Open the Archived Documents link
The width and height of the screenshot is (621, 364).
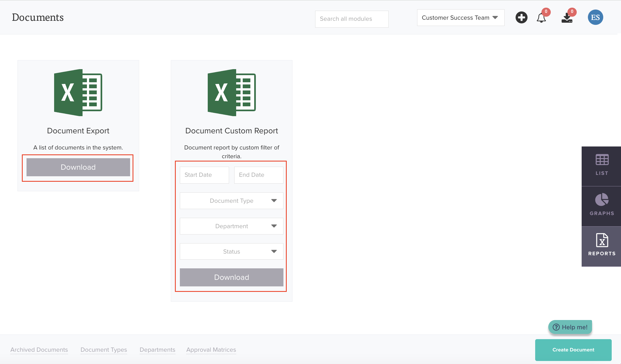pos(39,350)
